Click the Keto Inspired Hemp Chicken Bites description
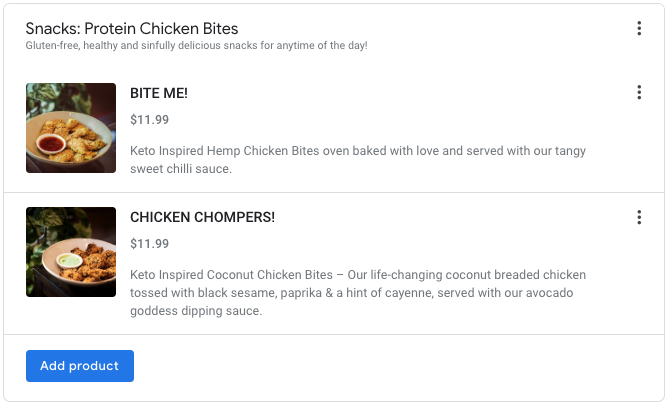Image resolution: width=668 pixels, height=407 pixels. coord(358,151)
